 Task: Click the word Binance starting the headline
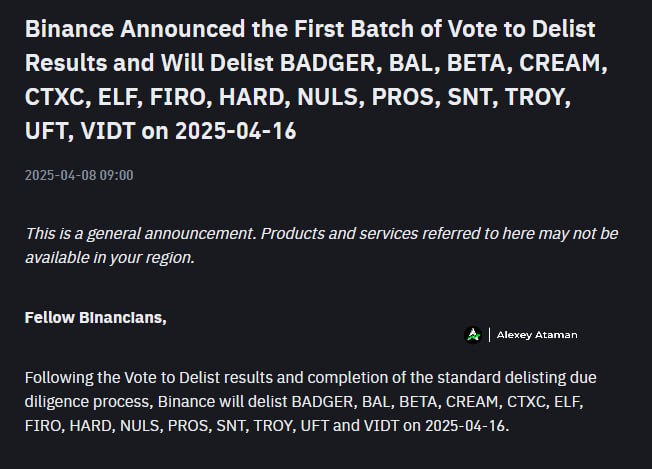[69, 29]
